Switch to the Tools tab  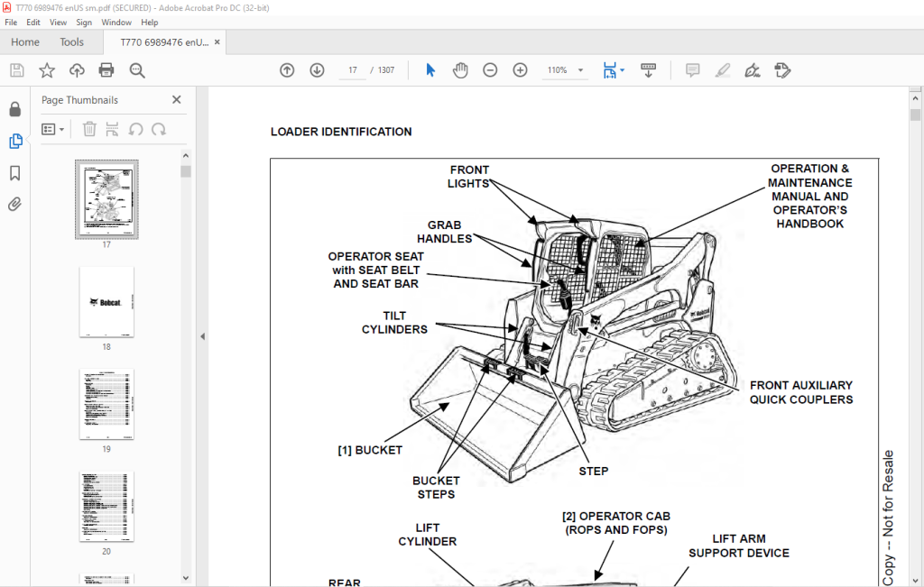click(72, 42)
